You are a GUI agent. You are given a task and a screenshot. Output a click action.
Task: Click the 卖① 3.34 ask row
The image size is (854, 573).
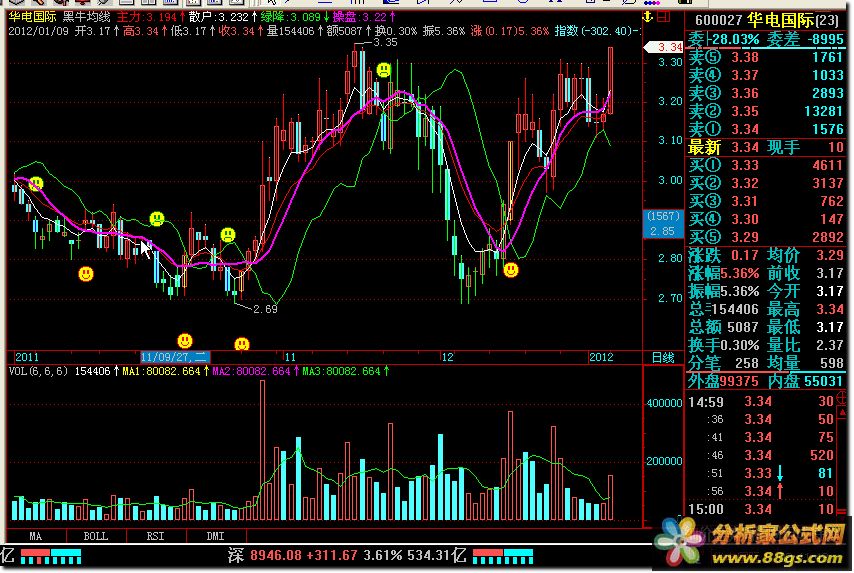(x=766, y=129)
